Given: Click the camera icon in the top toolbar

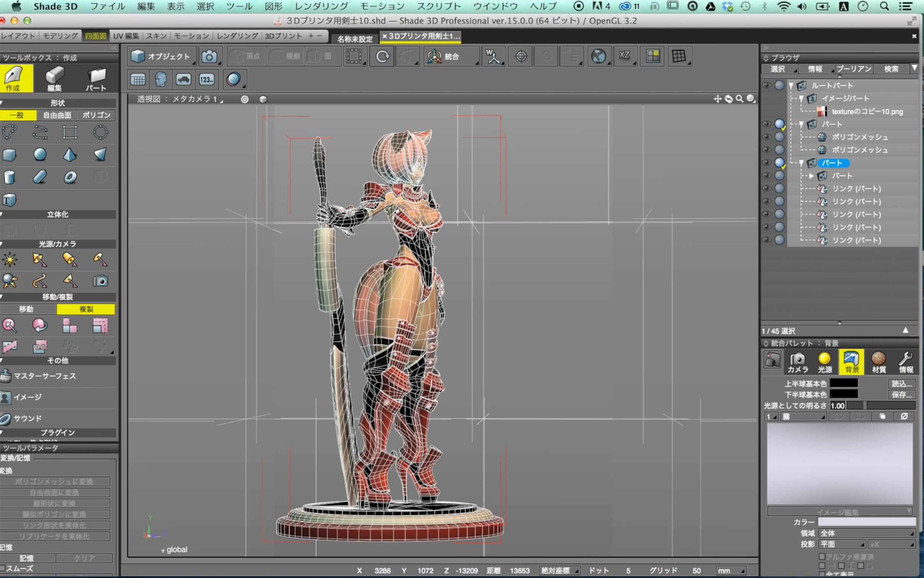Looking at the screenshot, I should pos(209,57).
